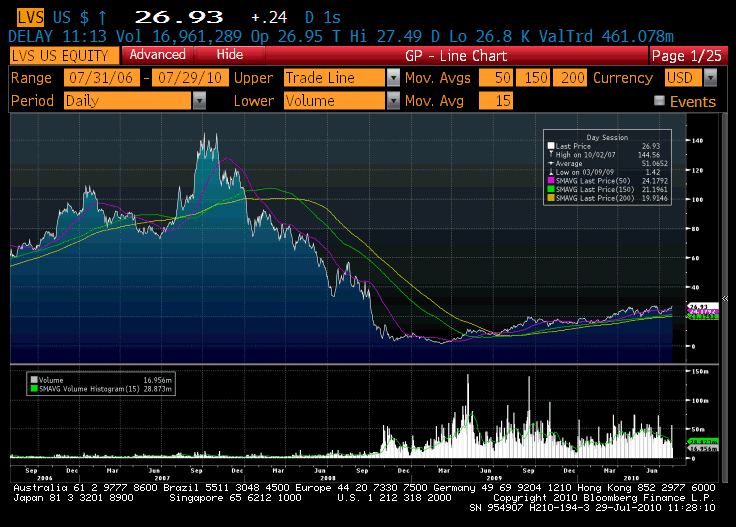
Task: Click the Low on 03/09/09 legend icon
Action: coord(551,172)
